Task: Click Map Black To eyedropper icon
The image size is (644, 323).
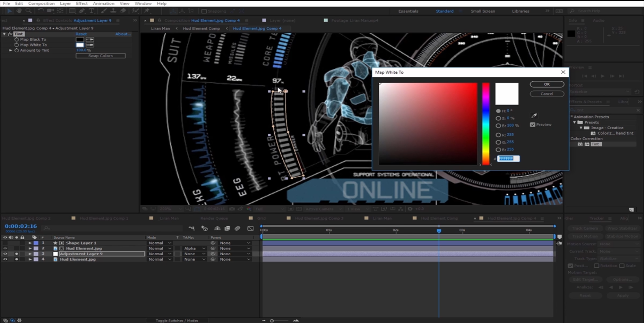Action: [x=90, y=40]
